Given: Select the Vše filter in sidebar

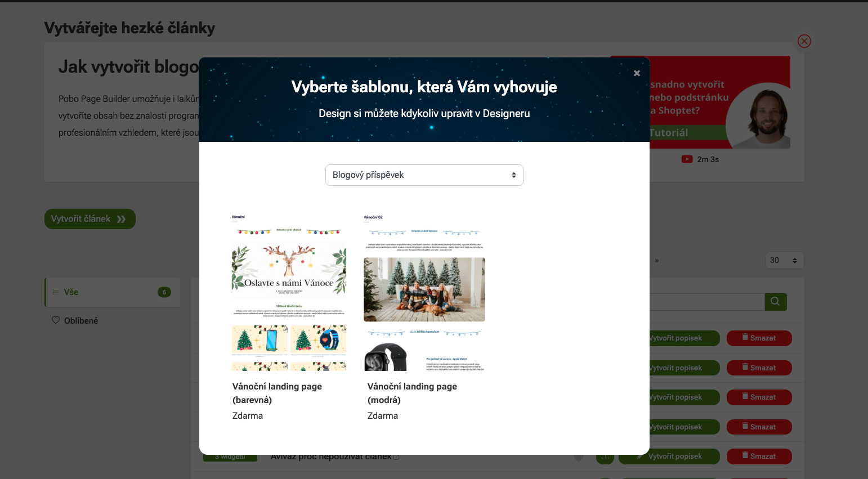Looking at the screenshot, I should 113,292.
